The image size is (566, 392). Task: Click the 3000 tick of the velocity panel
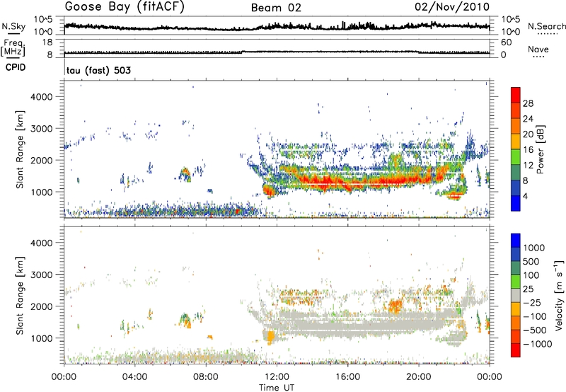point(41,275)
